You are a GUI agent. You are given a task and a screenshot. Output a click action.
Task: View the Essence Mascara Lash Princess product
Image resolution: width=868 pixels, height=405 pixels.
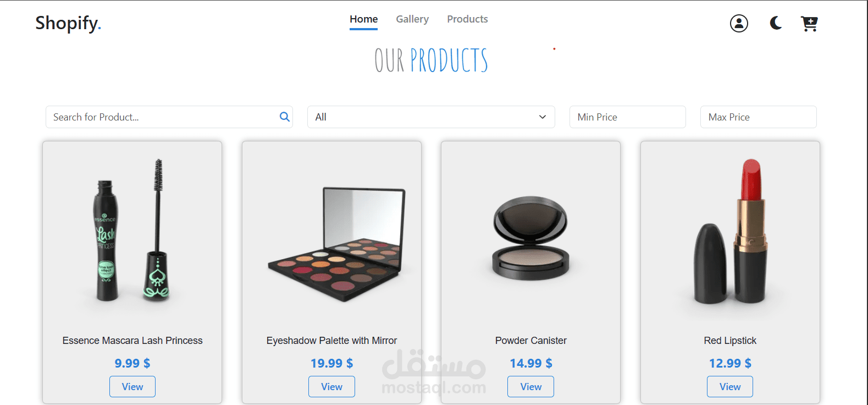coord(132,386)
